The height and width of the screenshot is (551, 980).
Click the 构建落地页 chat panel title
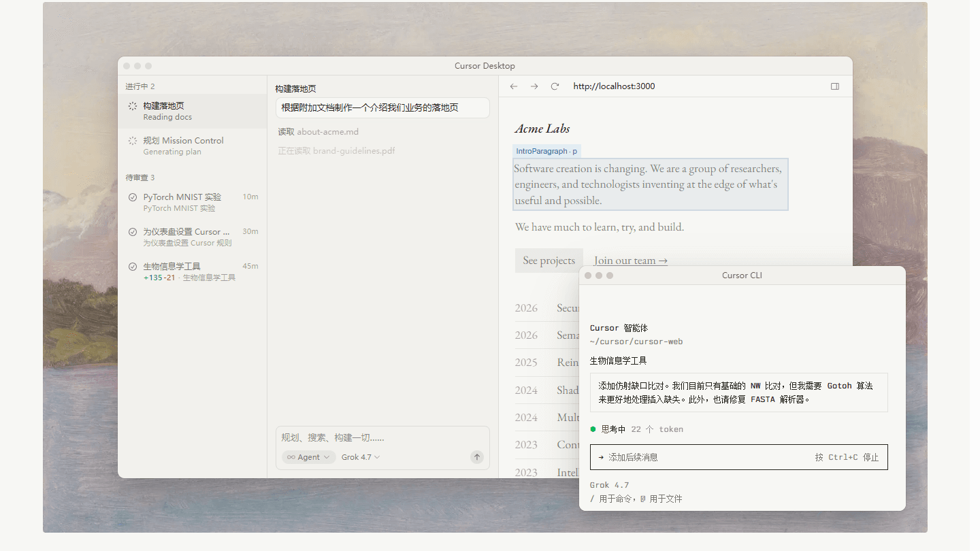tap(295, 89)
